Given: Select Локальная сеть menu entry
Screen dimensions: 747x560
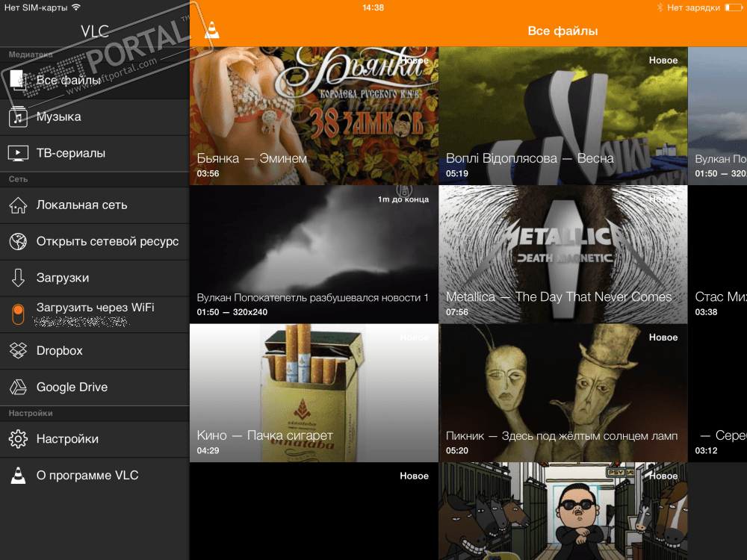Looking at the screenshot, I should click(95, 205).
